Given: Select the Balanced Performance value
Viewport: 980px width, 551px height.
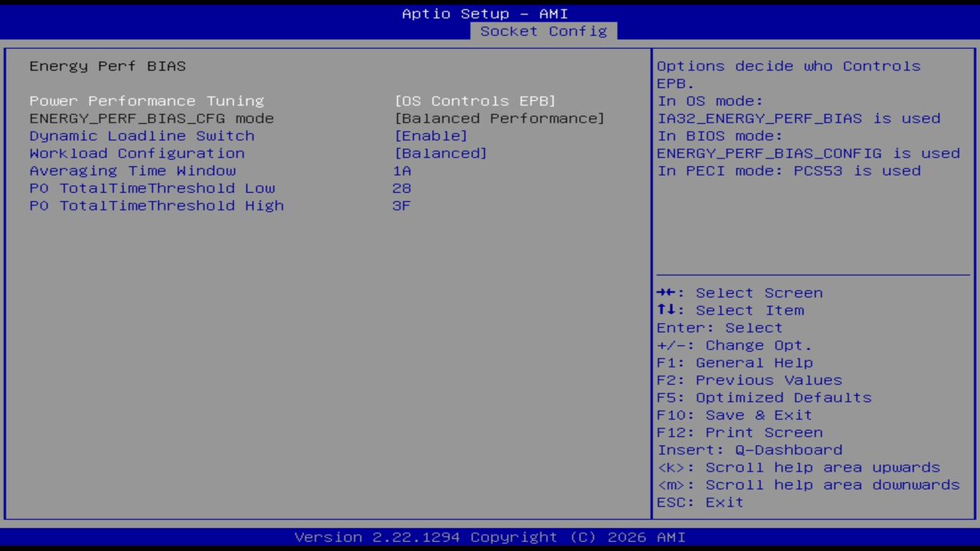Looking at the screenshot, I should [x=499, y=118].
